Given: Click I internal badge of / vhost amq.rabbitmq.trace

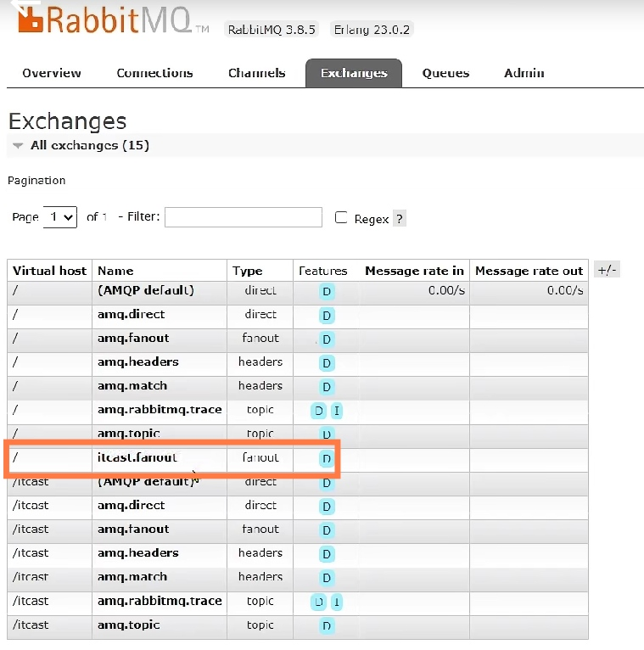Looking at the screenshot, I should 337,411.
